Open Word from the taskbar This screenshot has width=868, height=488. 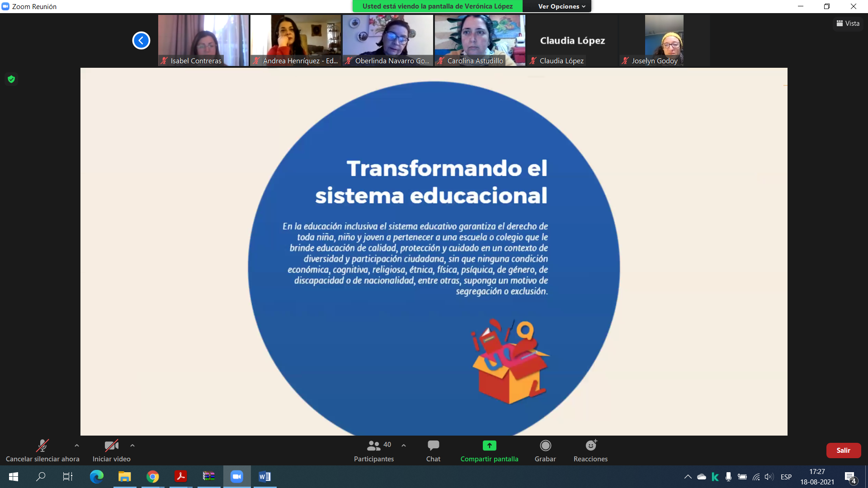[265, 477]
